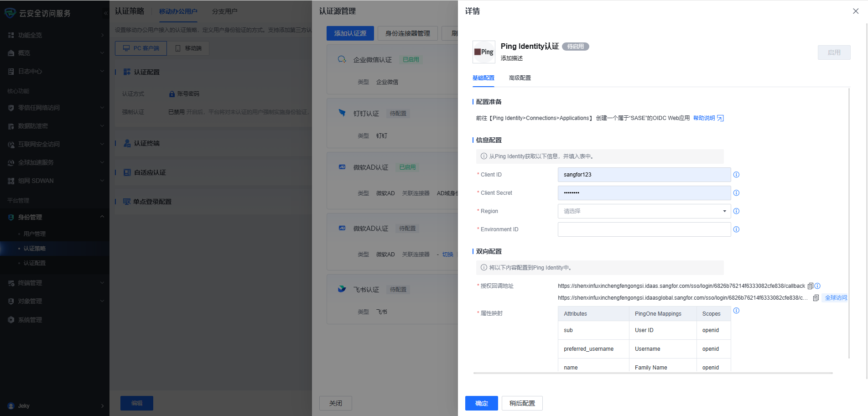Click the 稍后配置 button
Screen dimensions: 868x416
[522, 403]
